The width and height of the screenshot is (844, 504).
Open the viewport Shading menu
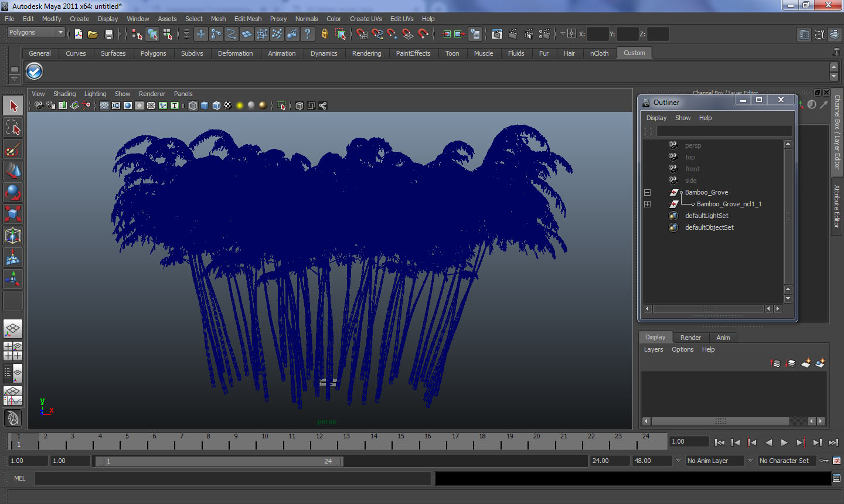tap(64, 94)
